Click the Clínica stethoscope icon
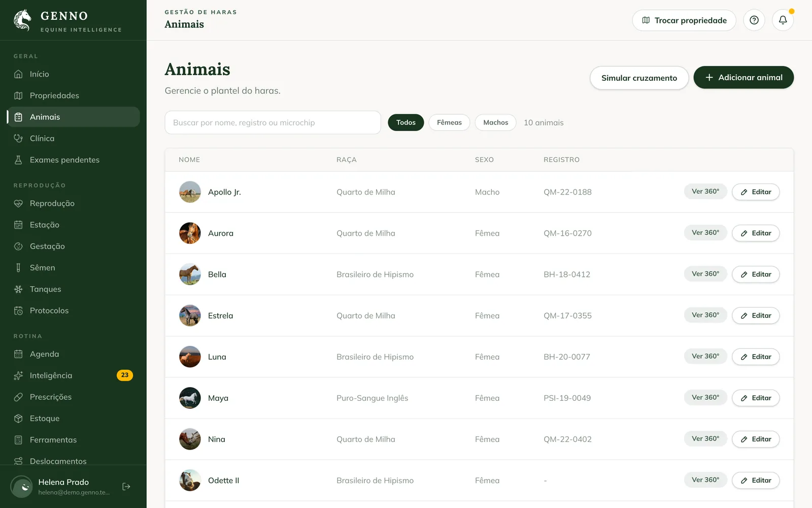The height and width of the screenshot is (508, 812). pos(18,138)
